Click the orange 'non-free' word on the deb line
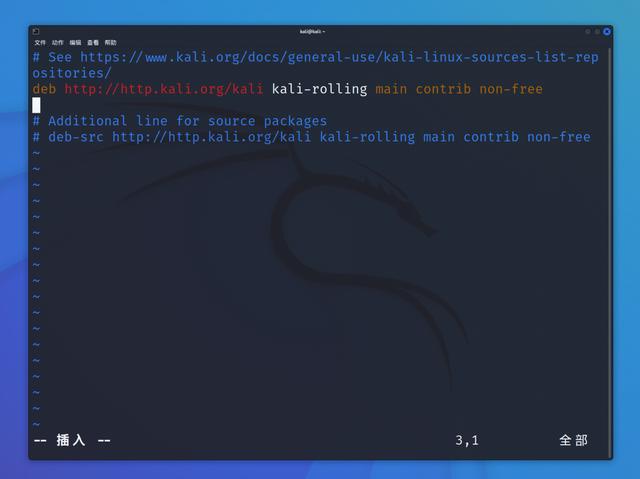Viewport: 640px width, 479px height. pos(511,89)
